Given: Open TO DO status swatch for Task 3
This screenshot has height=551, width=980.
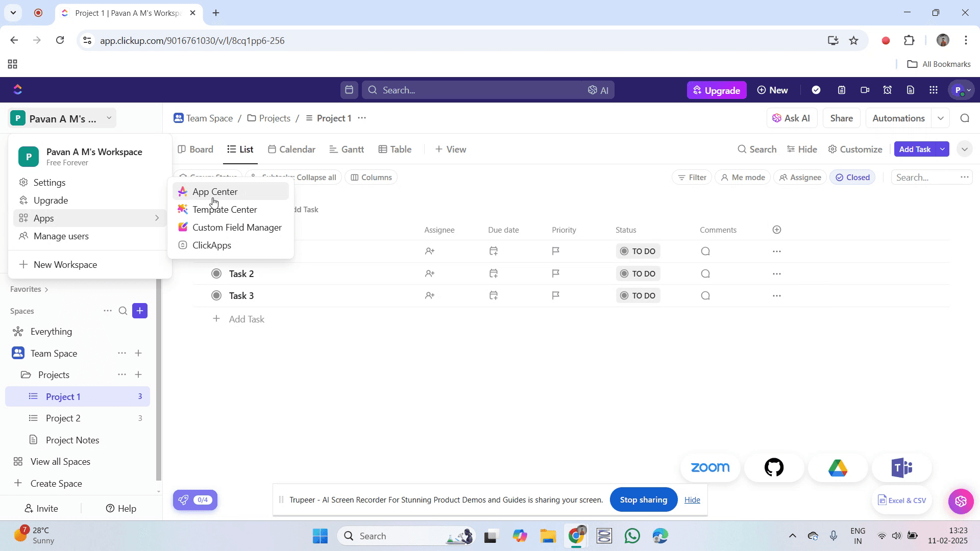Looking at the screenshot, I should click(638, 295).
